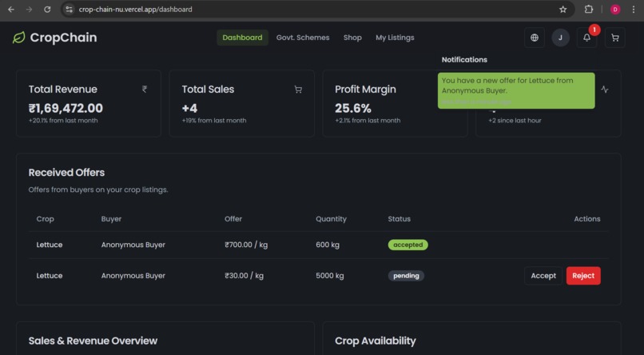Switch to the Dashboard tab
Image resolution: width=644 pixels, height=355 pixels.
[242, 38]
